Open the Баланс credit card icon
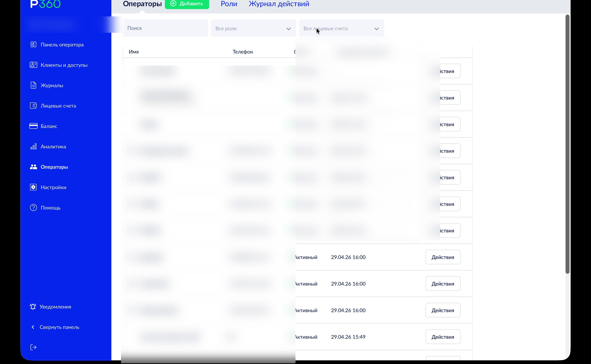The image size is (591, 364). 33,126
